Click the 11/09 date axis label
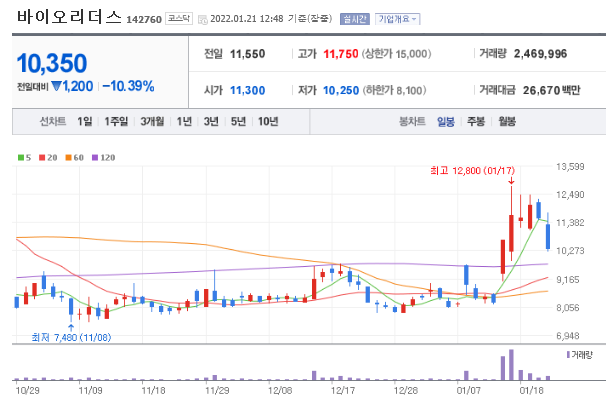The image size is (606, 406). tap(90, 391)
